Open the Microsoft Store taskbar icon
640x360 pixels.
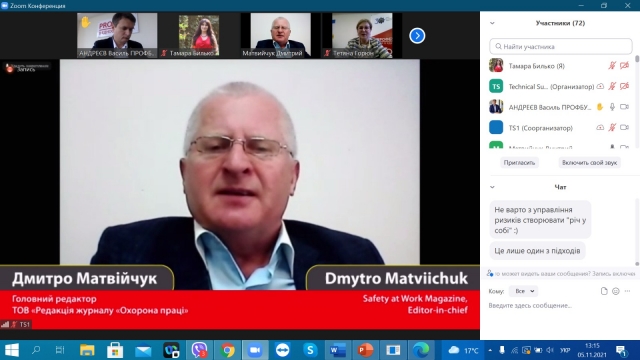115,350
